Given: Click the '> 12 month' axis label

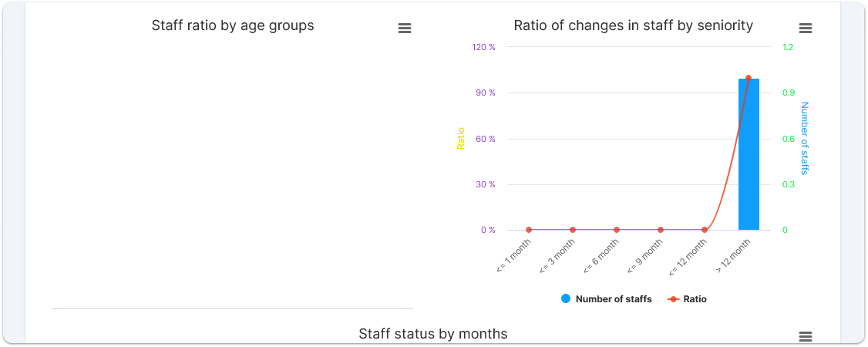Looking at the screenshot, I should [734, 258].
